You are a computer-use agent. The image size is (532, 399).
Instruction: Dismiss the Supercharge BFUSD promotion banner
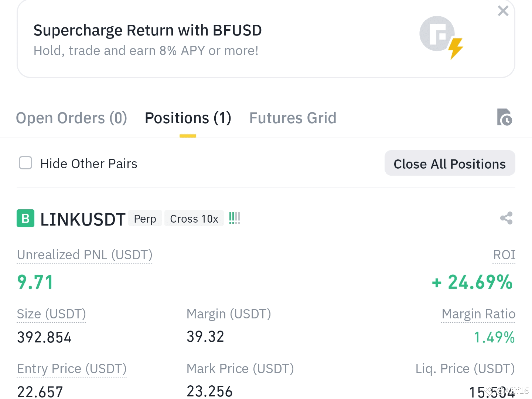tap(503, 11)
